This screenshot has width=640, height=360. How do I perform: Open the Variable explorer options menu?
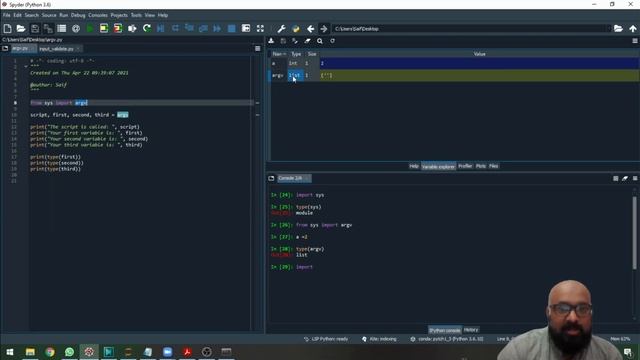[635, 41]
